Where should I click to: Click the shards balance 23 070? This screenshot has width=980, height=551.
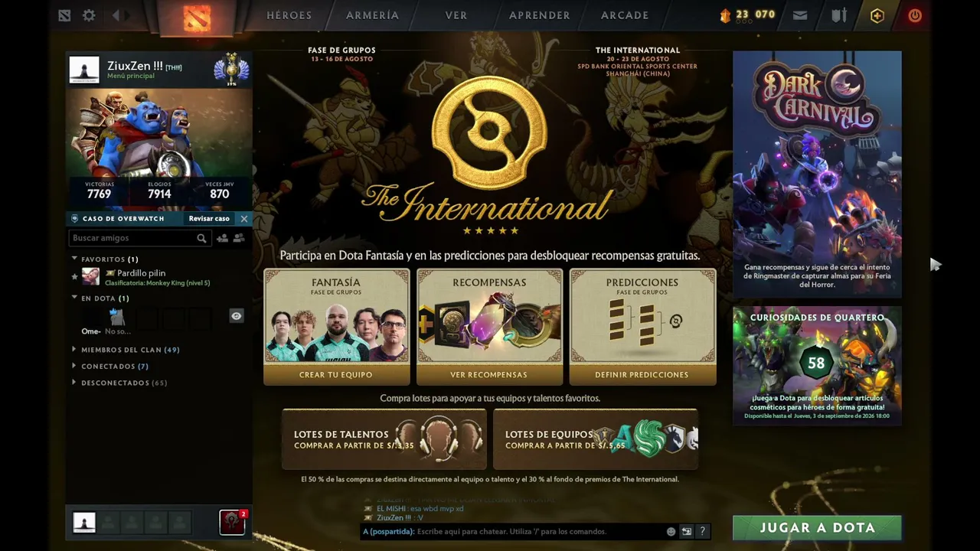tap(747, 15)
